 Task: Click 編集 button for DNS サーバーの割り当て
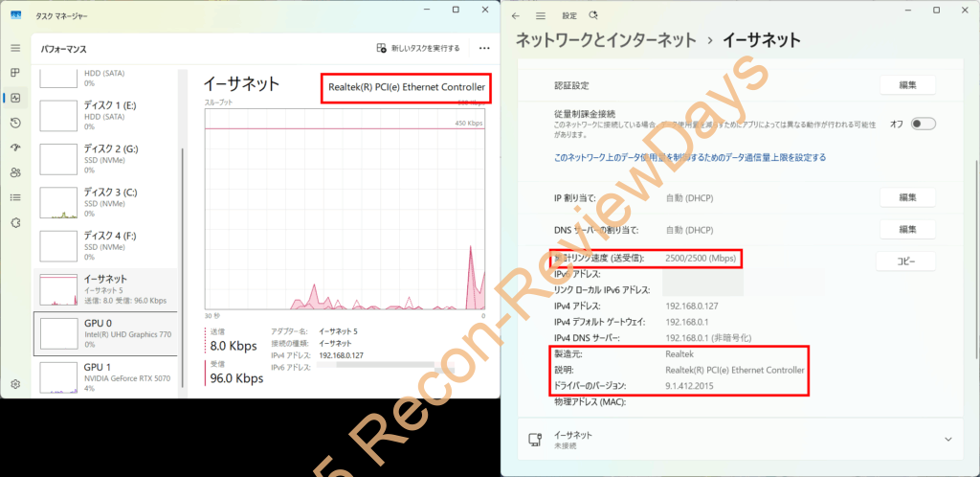coord(907,230)
